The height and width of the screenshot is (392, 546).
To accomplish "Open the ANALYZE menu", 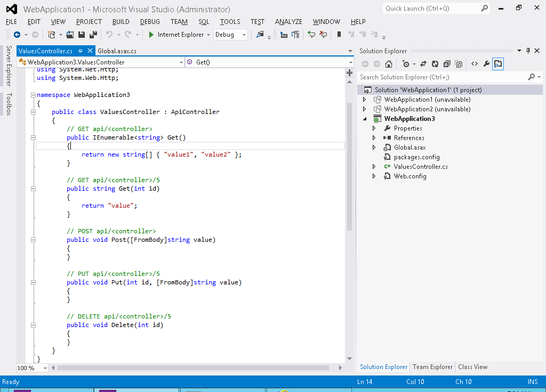I will pos(288,22).
